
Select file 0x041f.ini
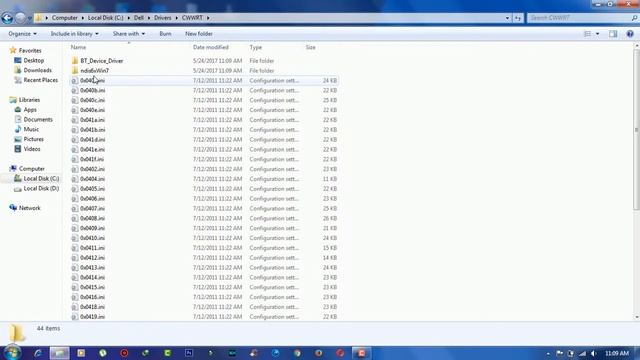coord(92,159)
